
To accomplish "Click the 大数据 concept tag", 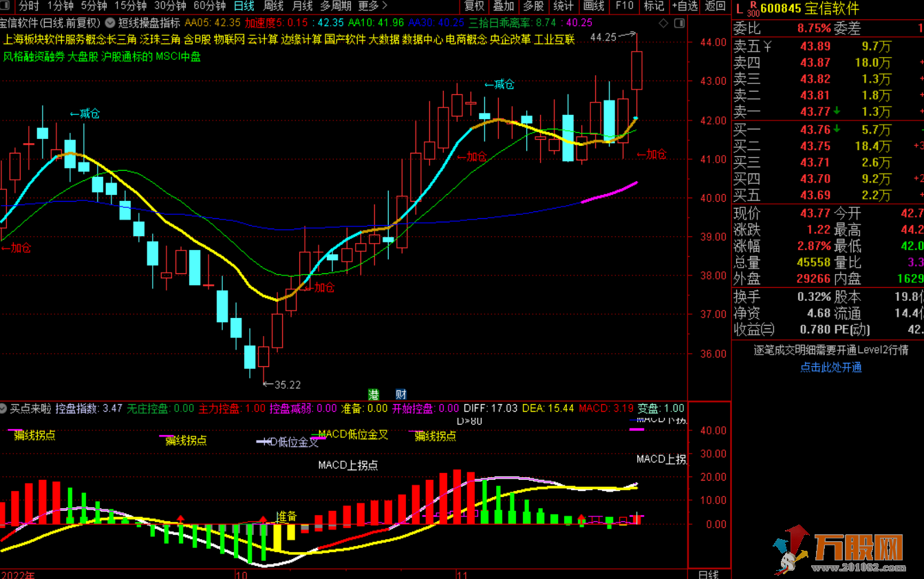I will pyautogui.click(x=384, y=39).
